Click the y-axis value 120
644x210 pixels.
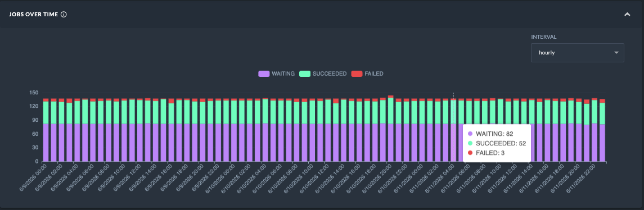(x=34, y=106)
